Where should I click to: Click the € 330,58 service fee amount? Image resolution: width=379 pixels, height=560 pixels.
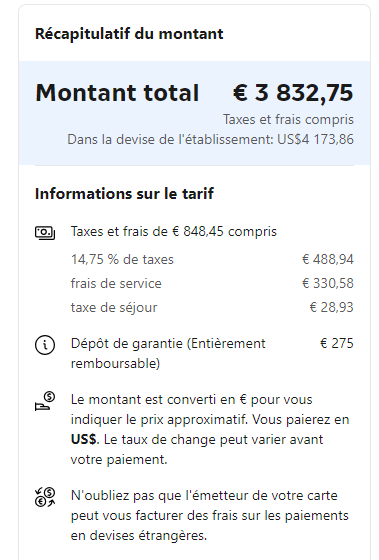click(x=328, y=283)
